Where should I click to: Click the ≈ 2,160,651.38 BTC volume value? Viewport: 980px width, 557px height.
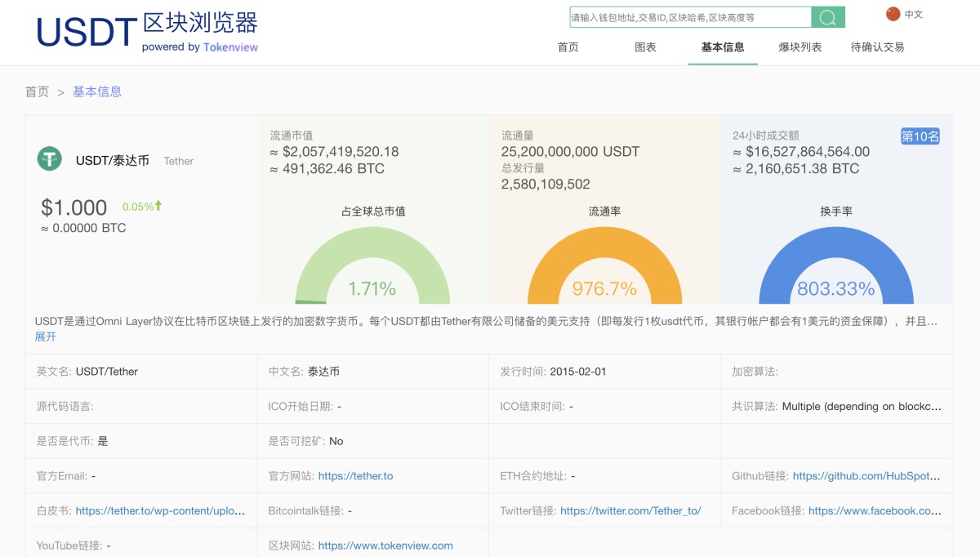(x=796, y=169)
